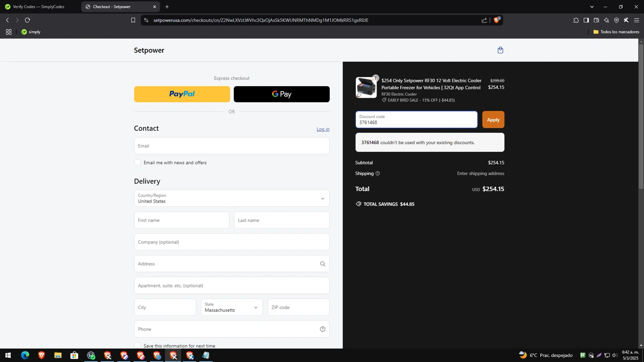The image size is (644, 362).
Task: Open a new browser tab
Action: pos(167,7)
